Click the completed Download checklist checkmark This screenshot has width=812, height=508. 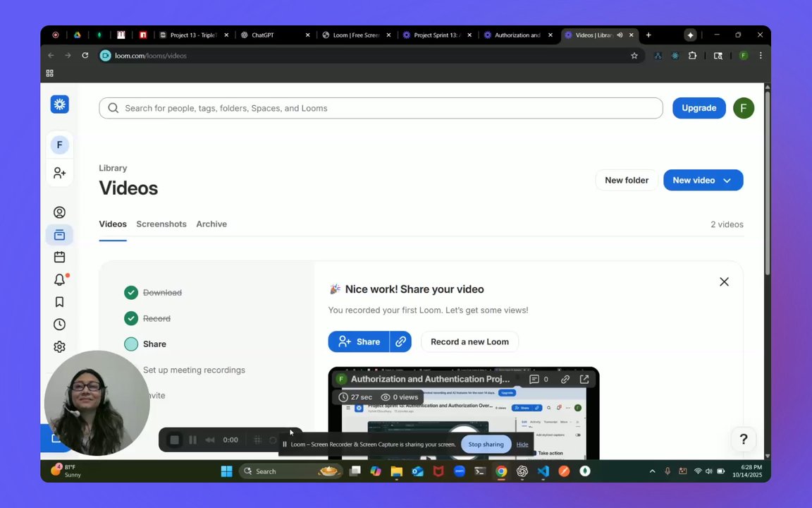[x=131, y=293]
